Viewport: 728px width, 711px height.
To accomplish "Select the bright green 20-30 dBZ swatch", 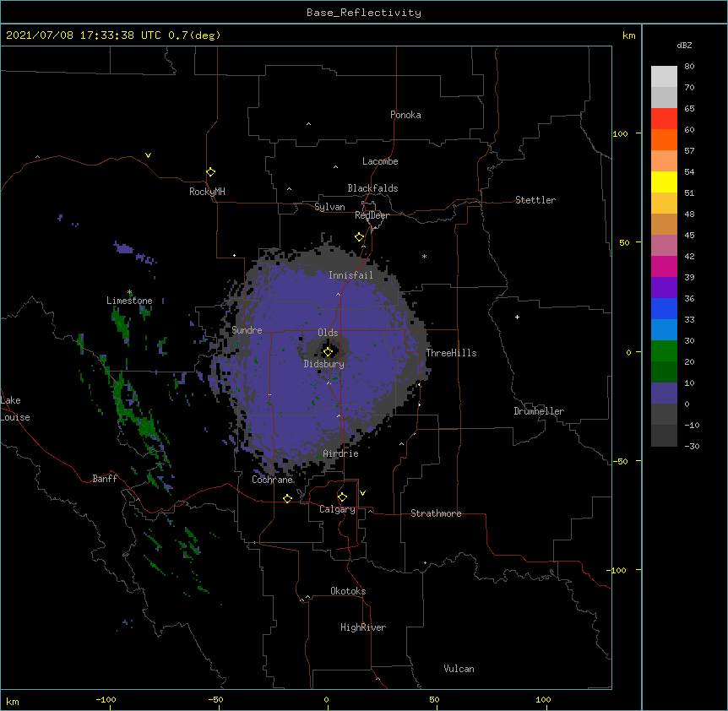I will (664, 351).
